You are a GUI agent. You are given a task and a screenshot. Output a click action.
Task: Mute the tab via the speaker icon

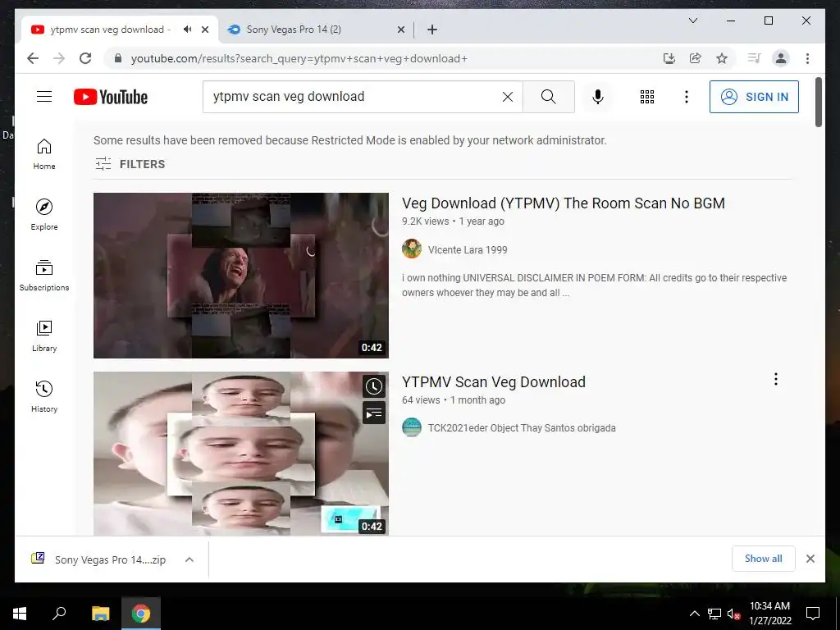click(187, 30)
